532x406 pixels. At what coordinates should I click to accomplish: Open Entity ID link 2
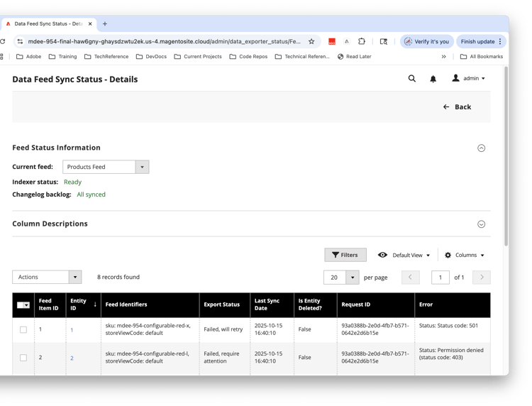72,358
